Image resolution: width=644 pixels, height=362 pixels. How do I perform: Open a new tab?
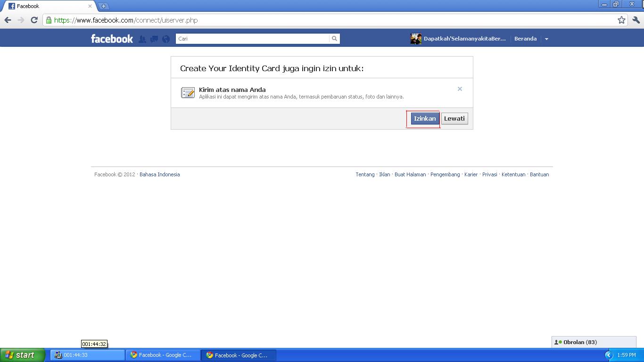click(x=103, y=6)
